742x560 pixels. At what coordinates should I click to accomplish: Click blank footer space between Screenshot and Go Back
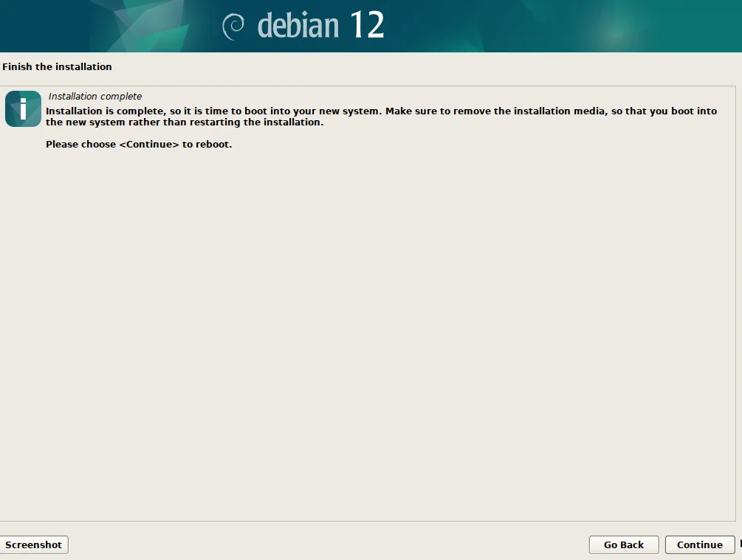click(x=329, y=545)
